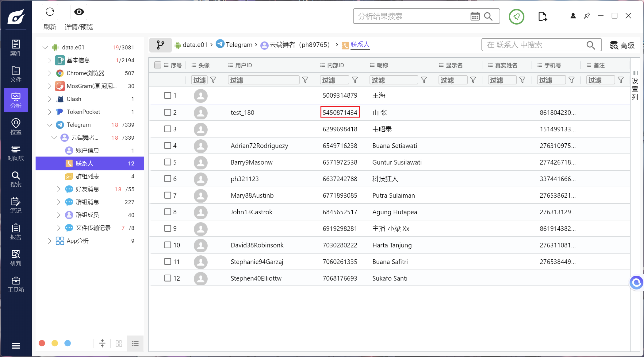
Task: Click the magnifier in 分析结果搜索 box
Action: tap(488, 16)
